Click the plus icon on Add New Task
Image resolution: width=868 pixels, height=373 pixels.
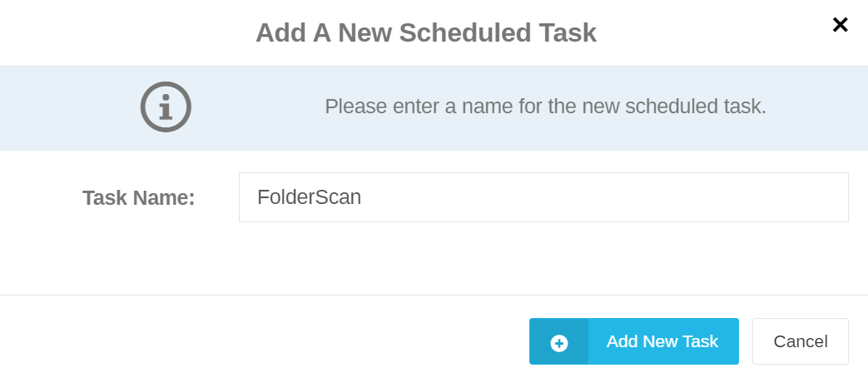pyautogui.click(x=558, y=343)
